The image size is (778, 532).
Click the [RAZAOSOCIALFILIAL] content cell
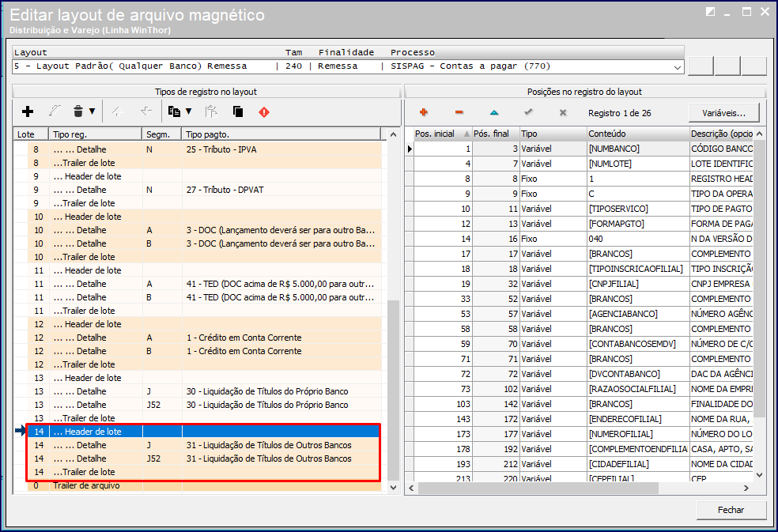point(637,389)
